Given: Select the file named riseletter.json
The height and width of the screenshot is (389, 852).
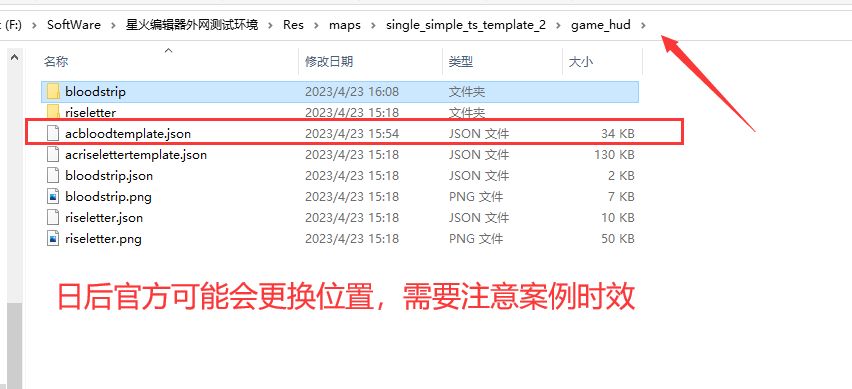Looking at the screenshot, I should click(104, 218).
